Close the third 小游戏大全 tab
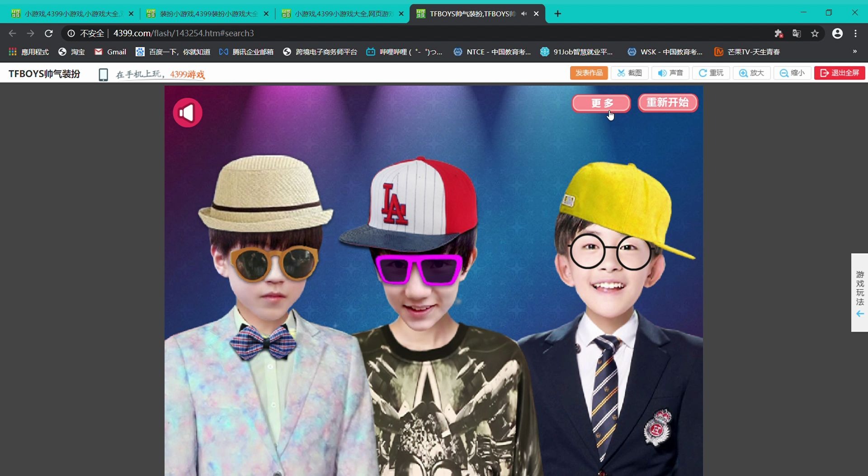The height and width of the screenshot is (476, 868). tap(401, 14)
